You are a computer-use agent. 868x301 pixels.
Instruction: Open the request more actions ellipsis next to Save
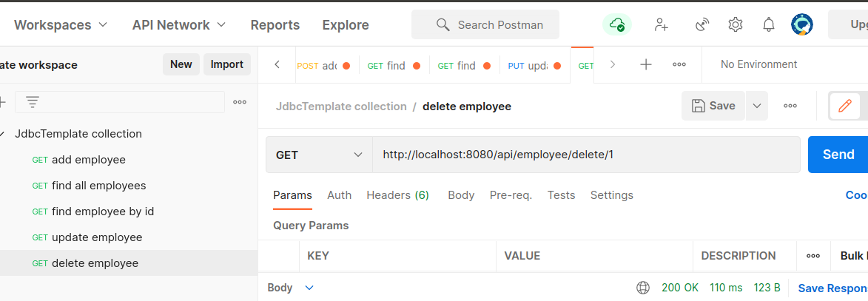(x=790, y=106)
